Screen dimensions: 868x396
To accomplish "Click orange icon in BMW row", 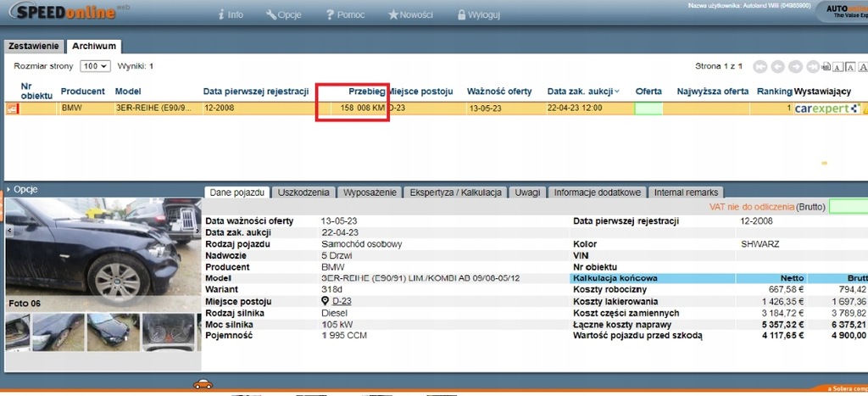I will pos(13,109).
